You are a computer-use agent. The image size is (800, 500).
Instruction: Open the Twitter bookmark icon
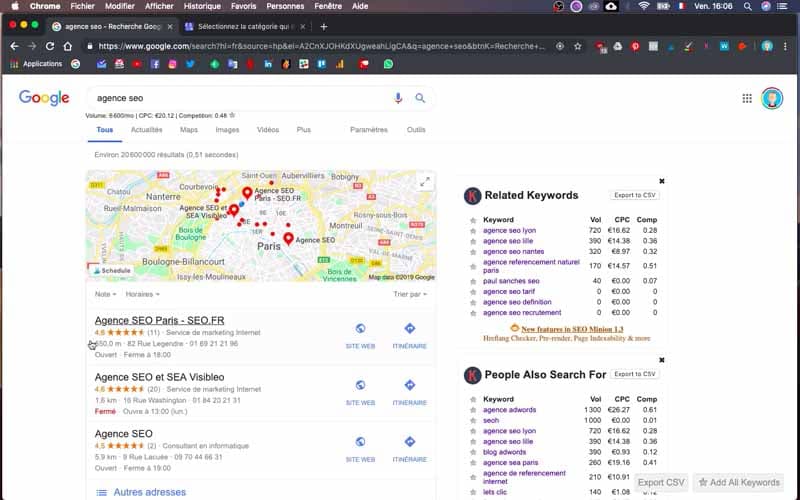coord(190,64)
